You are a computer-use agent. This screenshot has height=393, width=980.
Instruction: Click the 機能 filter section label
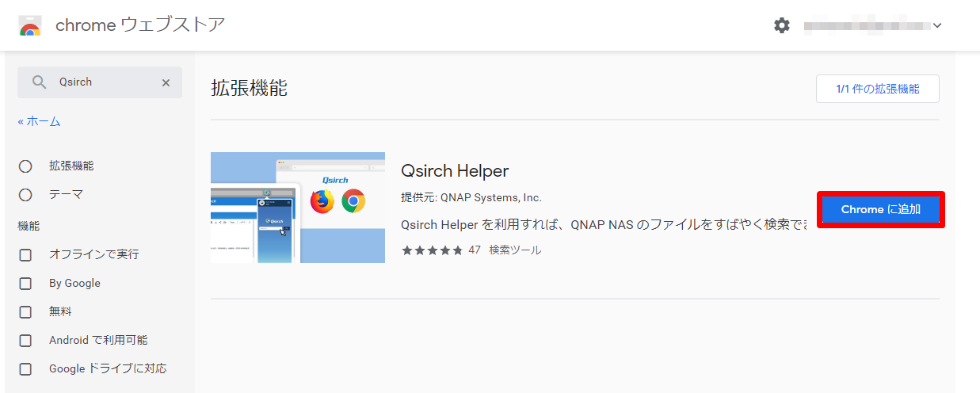tap(29, 227)
